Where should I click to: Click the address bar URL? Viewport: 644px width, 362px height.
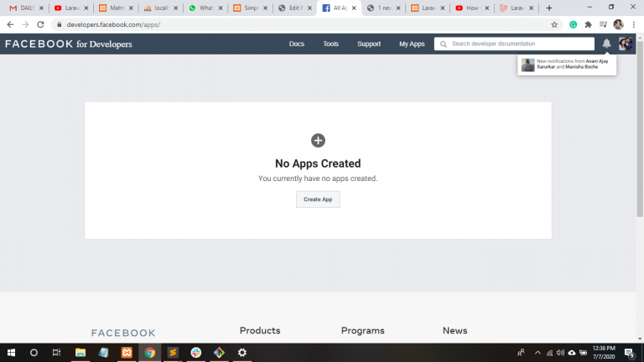[x=113, y=24]
